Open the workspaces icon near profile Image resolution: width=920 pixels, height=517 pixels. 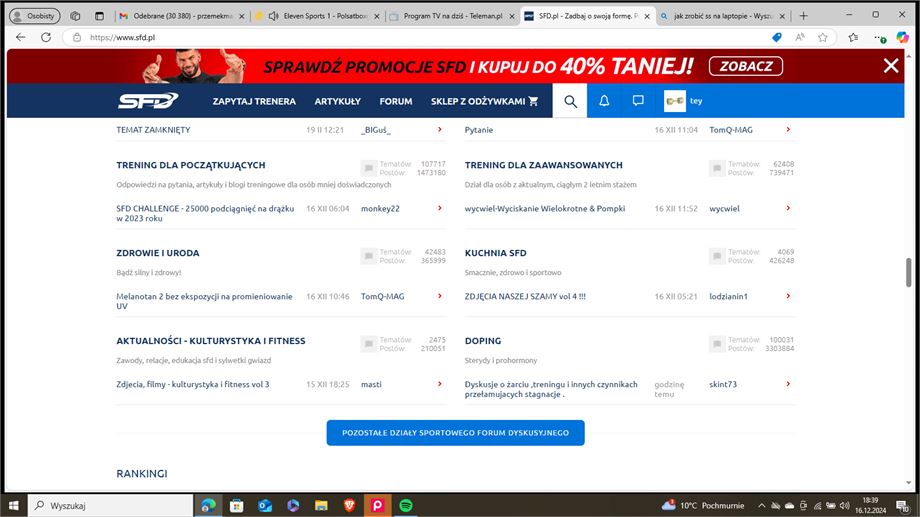pyautogui.click(x=75, y=16)
